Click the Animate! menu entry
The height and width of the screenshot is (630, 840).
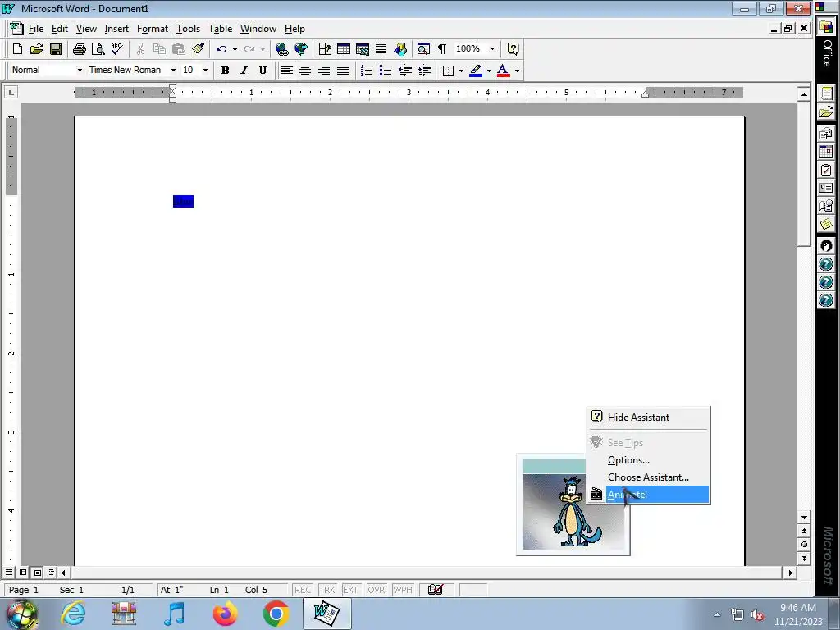[x=650, y=495]
